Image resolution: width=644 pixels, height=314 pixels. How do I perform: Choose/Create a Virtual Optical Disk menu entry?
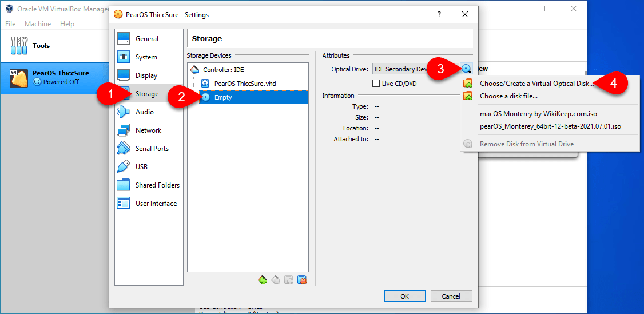[x=537, y=84]
